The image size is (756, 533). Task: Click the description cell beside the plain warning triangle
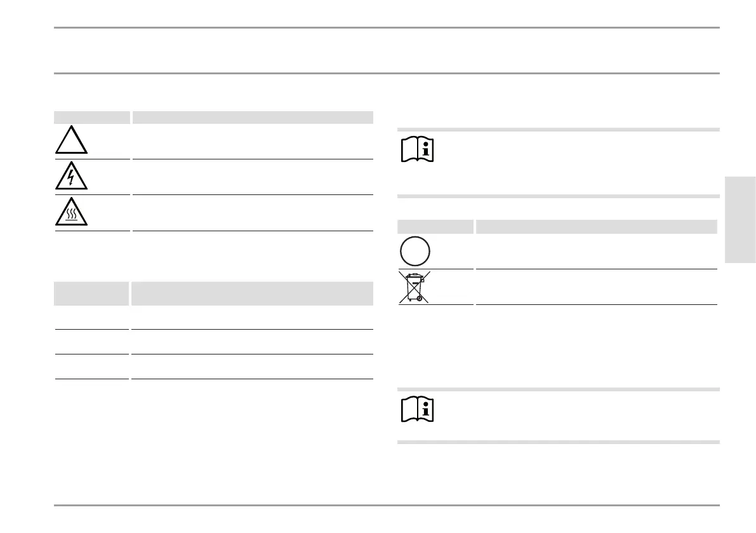point(253,141)
